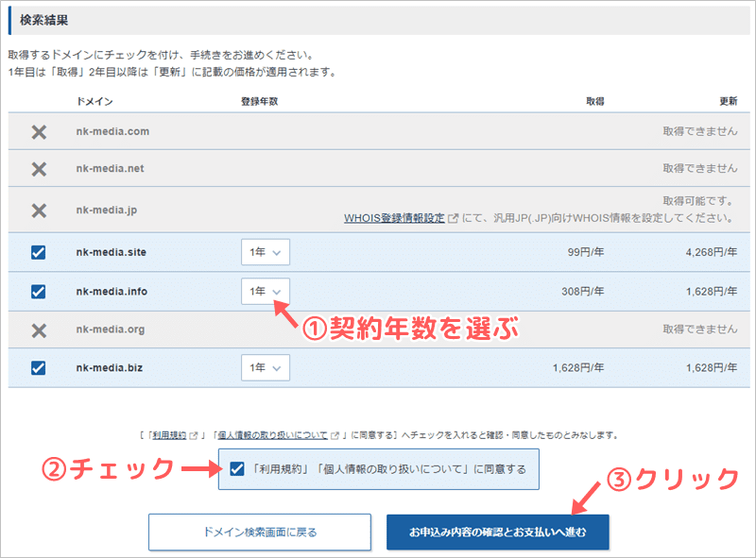This screenshot has height=558, width=756.
Task: Click external link icon next to 利用規約
Action: [194, 436]
